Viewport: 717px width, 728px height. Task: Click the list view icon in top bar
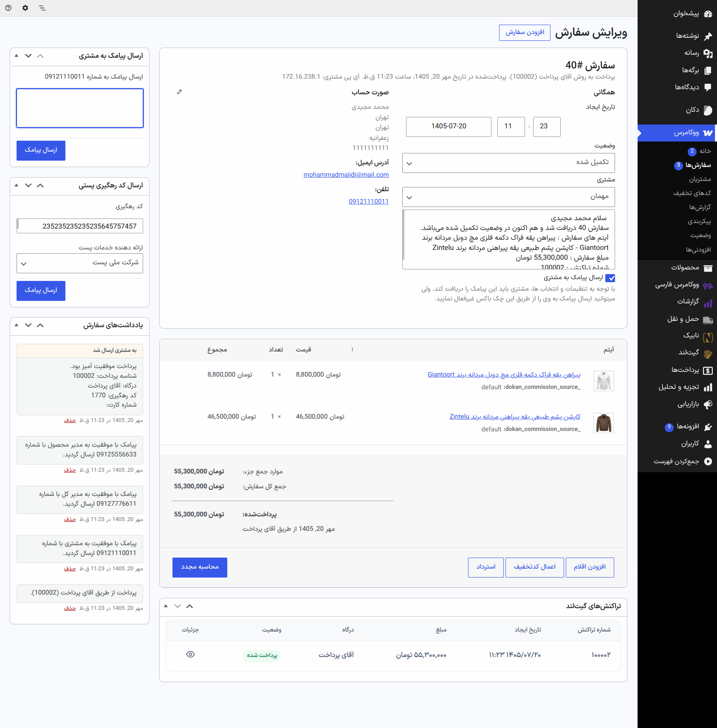(42, 8)
